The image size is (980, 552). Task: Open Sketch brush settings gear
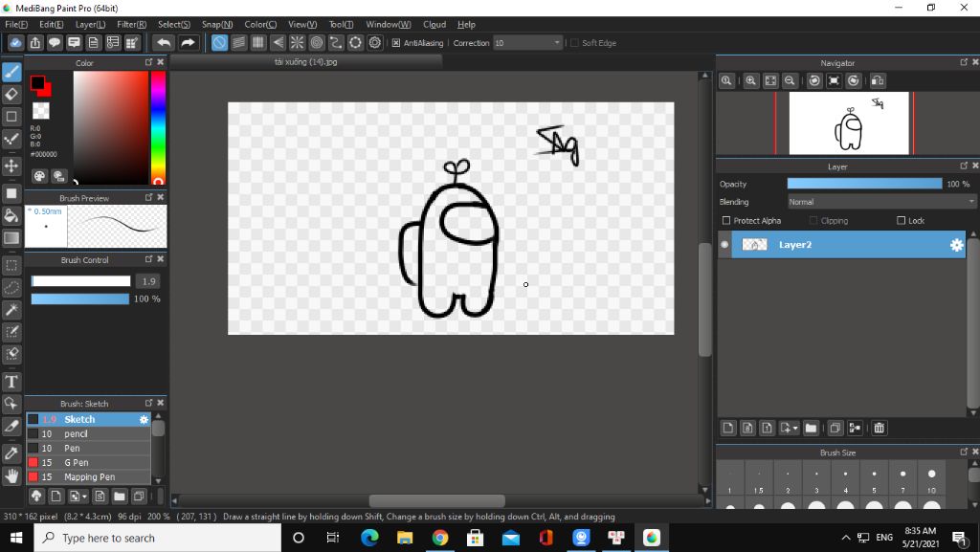click(144, 420)
